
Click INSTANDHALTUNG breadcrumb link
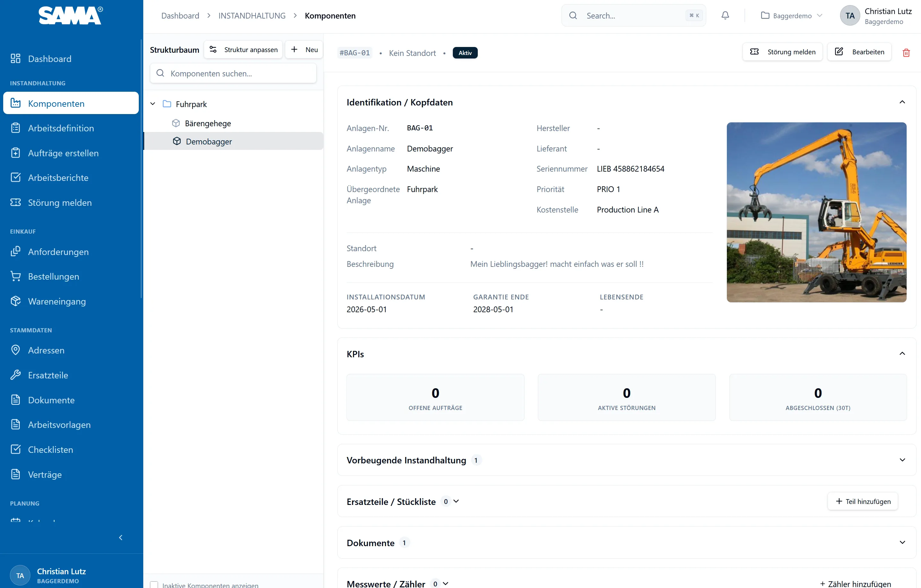pos(252,16)
